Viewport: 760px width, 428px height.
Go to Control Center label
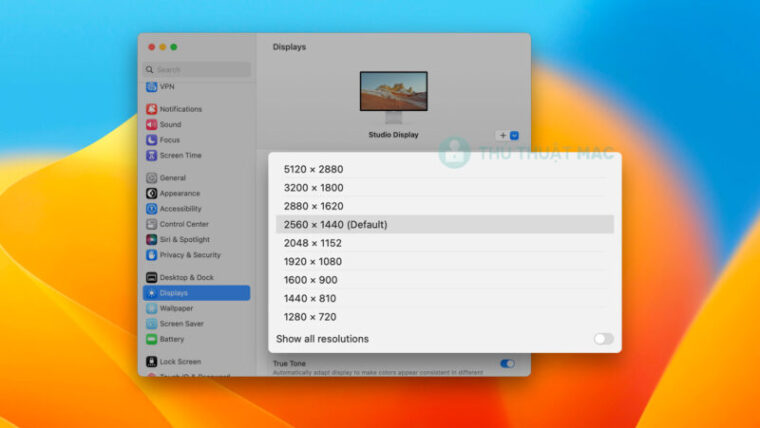[184, 224]
